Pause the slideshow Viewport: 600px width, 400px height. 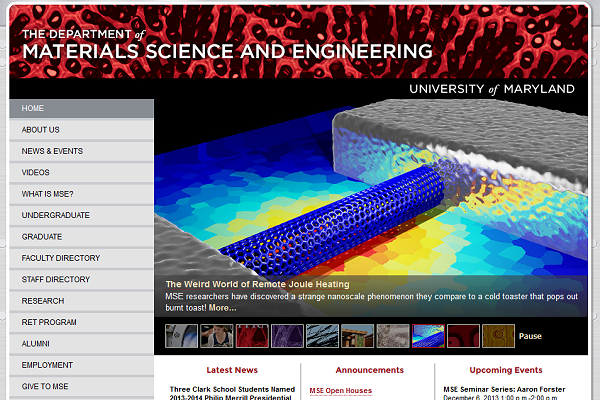(x=530, y=336)
